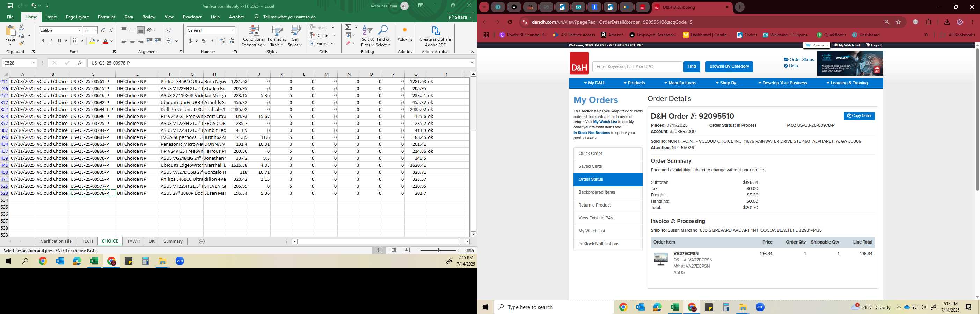
Task: Select Normal view in status bar
Action: click(379, 250)
